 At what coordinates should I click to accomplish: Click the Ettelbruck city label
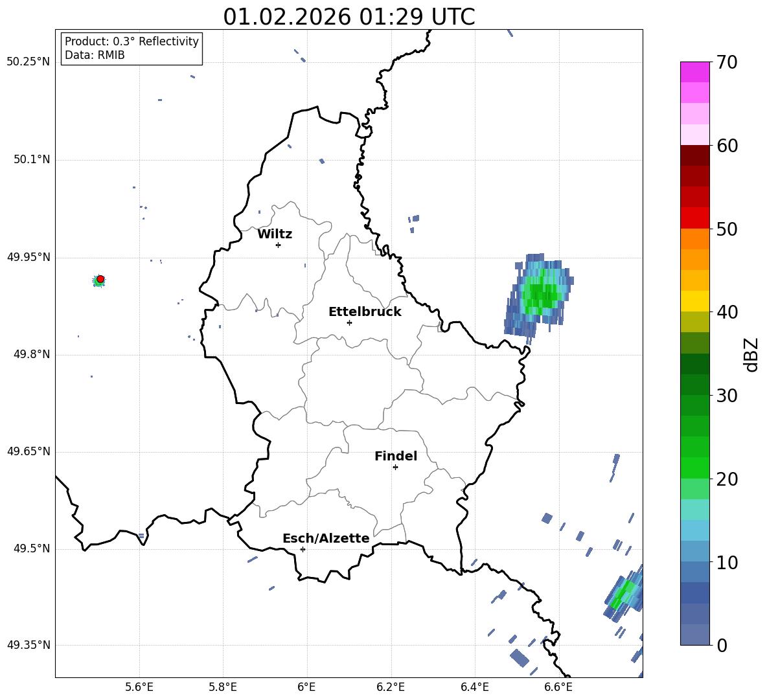tap(365, 312)
